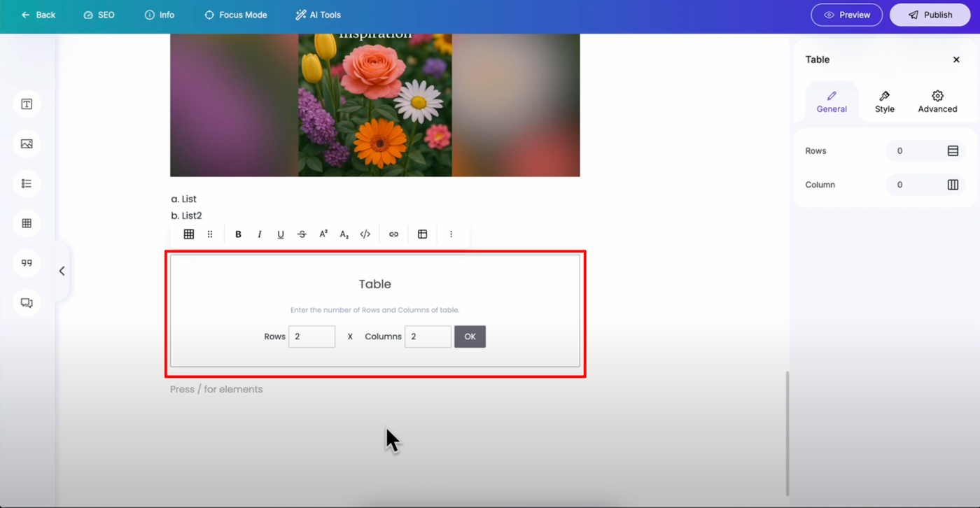Open the text element in left sidebar
Screen dimensions: 980x508
click(x=27, y=104)
